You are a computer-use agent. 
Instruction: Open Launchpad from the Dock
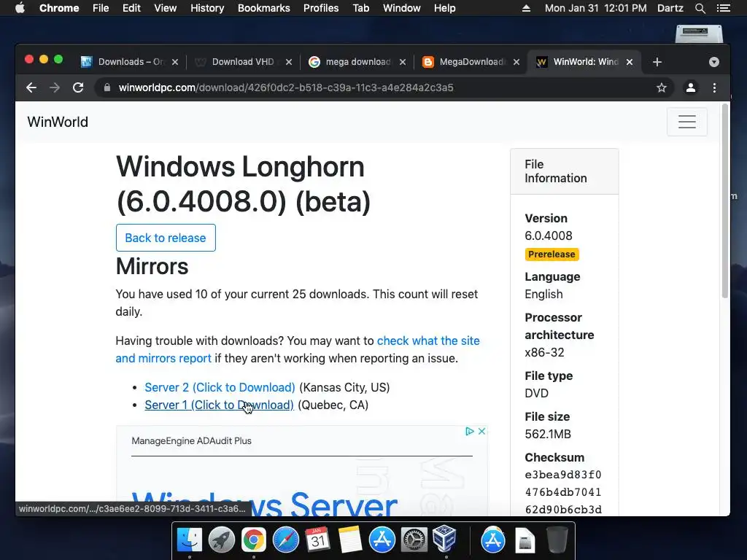coord(222,540)
